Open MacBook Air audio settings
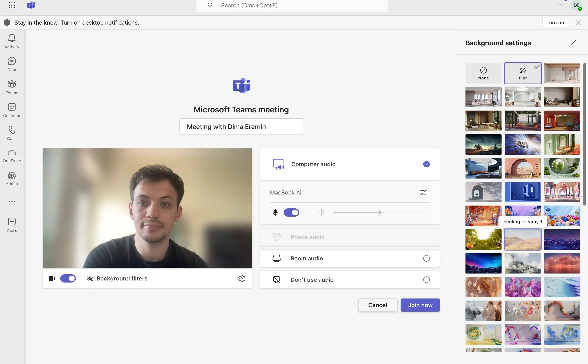The image size is (588, 364). 423,193
